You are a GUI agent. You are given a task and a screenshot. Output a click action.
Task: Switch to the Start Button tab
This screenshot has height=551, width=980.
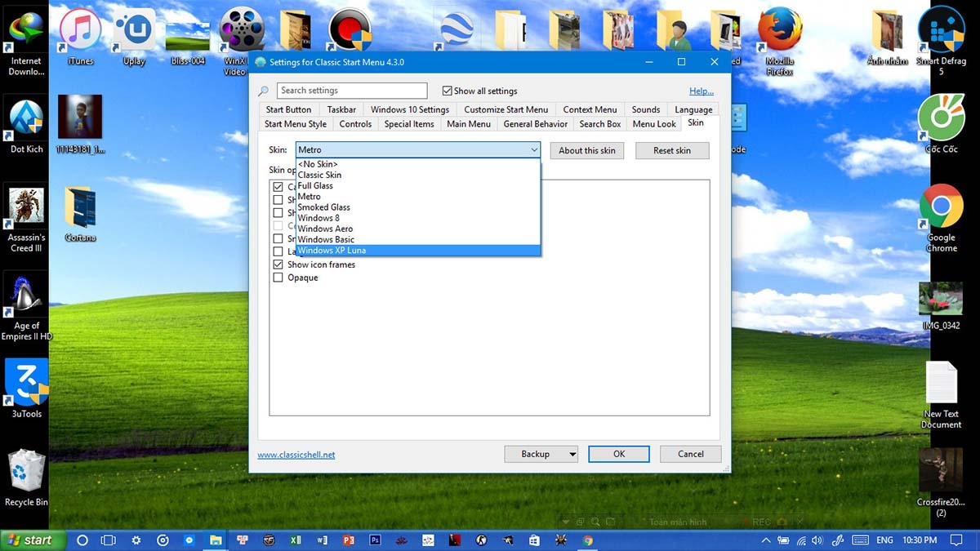[x=288, y=109]
